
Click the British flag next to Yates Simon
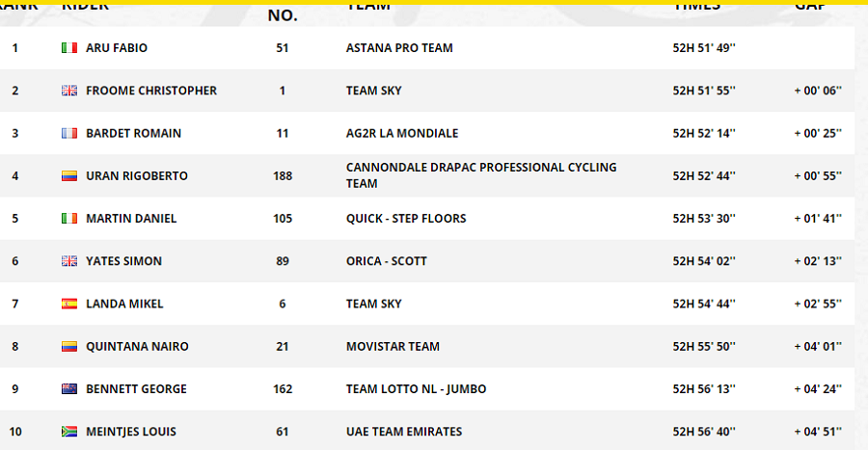coord(69,261)
